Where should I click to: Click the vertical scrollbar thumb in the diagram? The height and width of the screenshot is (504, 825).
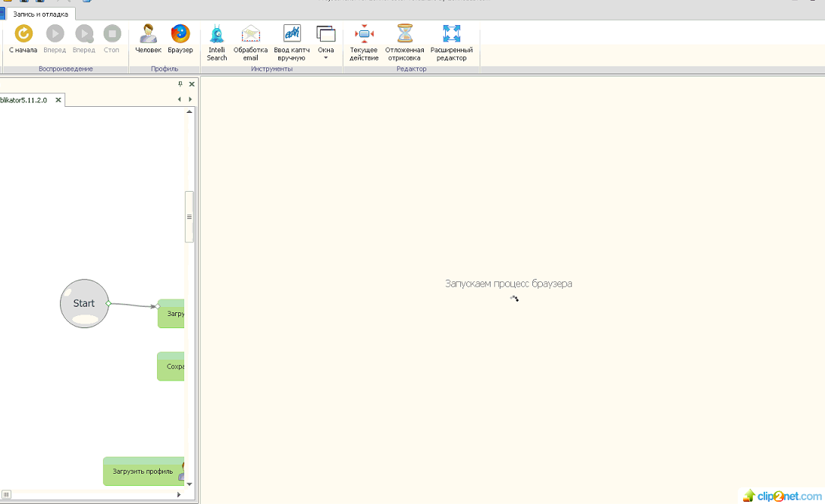pos(190,216)
